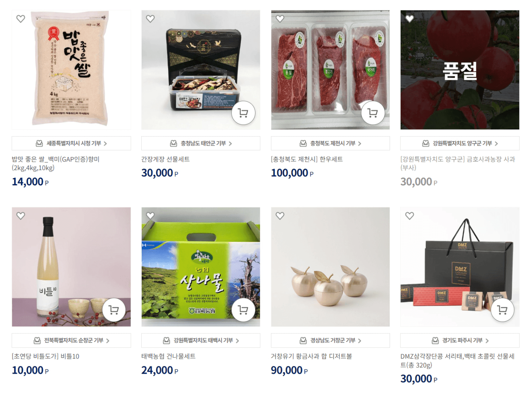Click the donation icon beside 경기도 파주시 기부

pyautogui.click(x=435, y=341)
